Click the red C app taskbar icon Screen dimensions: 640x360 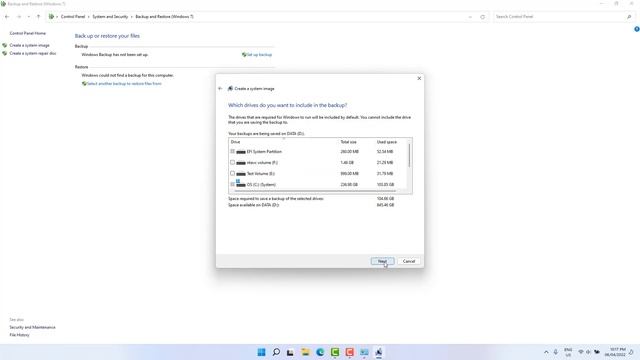click(350, 352)
